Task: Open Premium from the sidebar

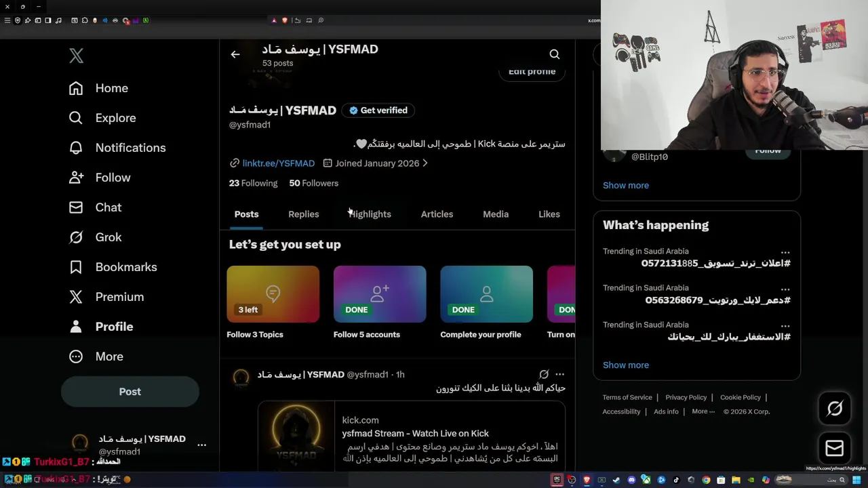Action: [106, 297]
